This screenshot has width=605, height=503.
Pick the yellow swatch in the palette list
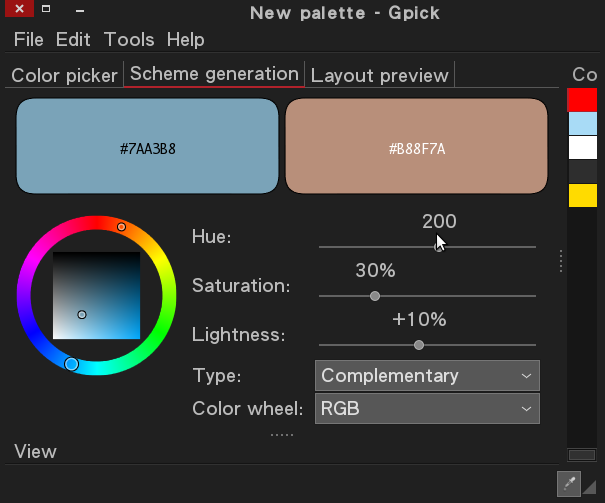(582, 196)
